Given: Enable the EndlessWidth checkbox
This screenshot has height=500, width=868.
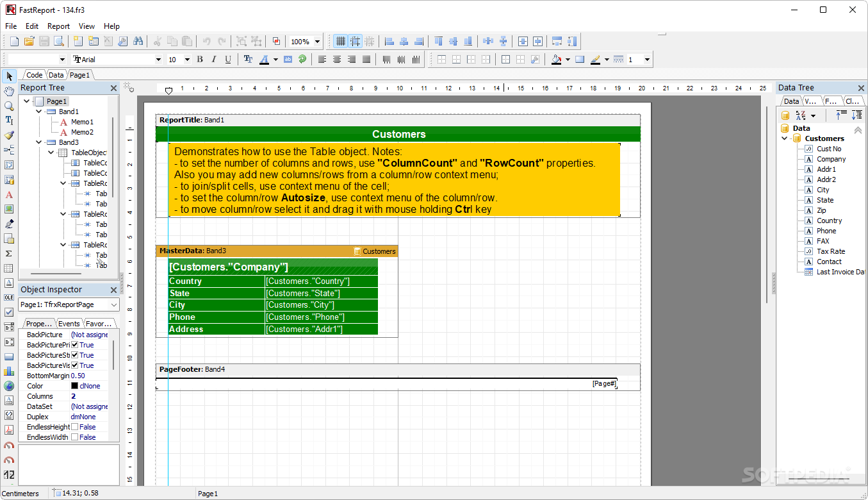Looking at the screenshot, I should (74, 437).
